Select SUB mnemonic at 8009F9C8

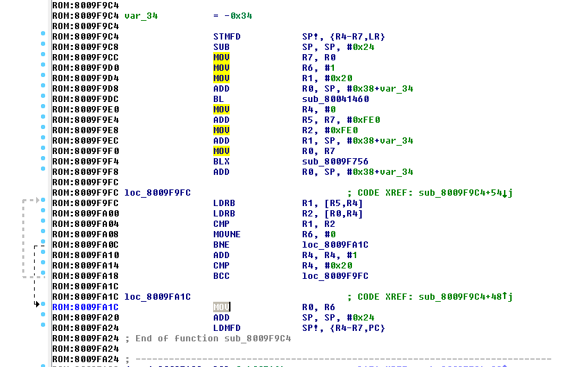[221, 47]
